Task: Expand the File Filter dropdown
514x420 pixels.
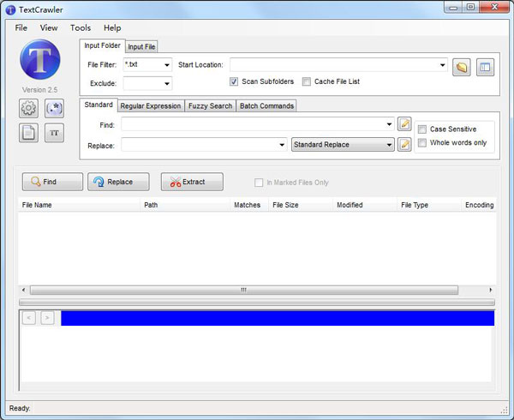Action: click(167, 65)
